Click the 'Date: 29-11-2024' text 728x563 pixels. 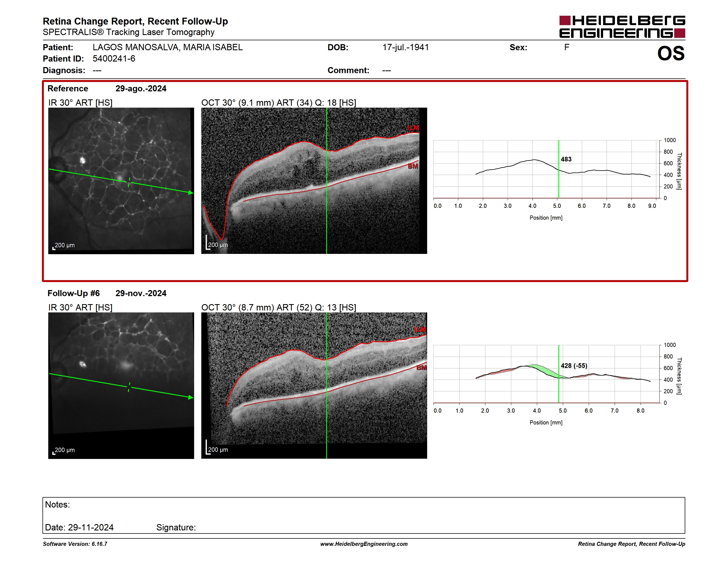79,527
